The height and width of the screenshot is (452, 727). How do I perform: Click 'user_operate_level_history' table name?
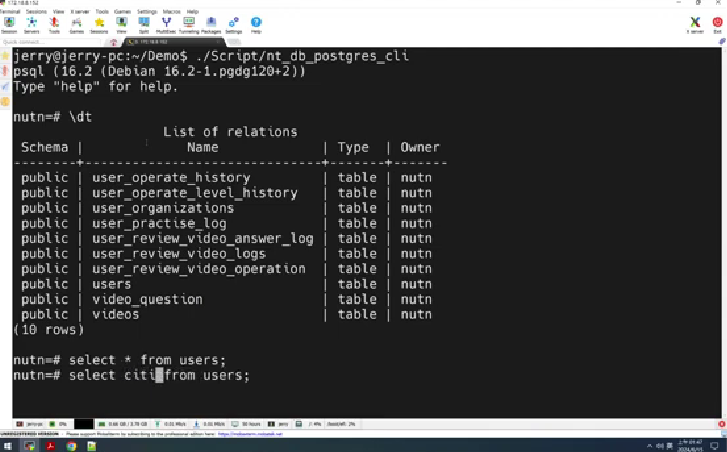pos(195,193)
